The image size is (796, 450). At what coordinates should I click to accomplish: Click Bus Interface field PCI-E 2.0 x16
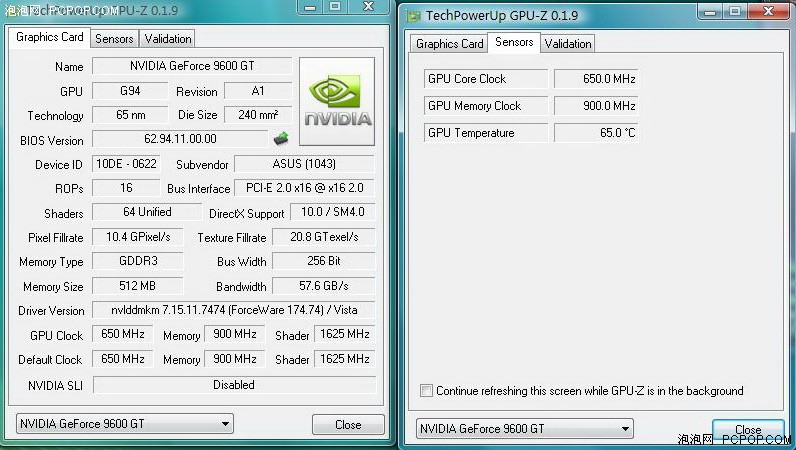click(304, 188)
